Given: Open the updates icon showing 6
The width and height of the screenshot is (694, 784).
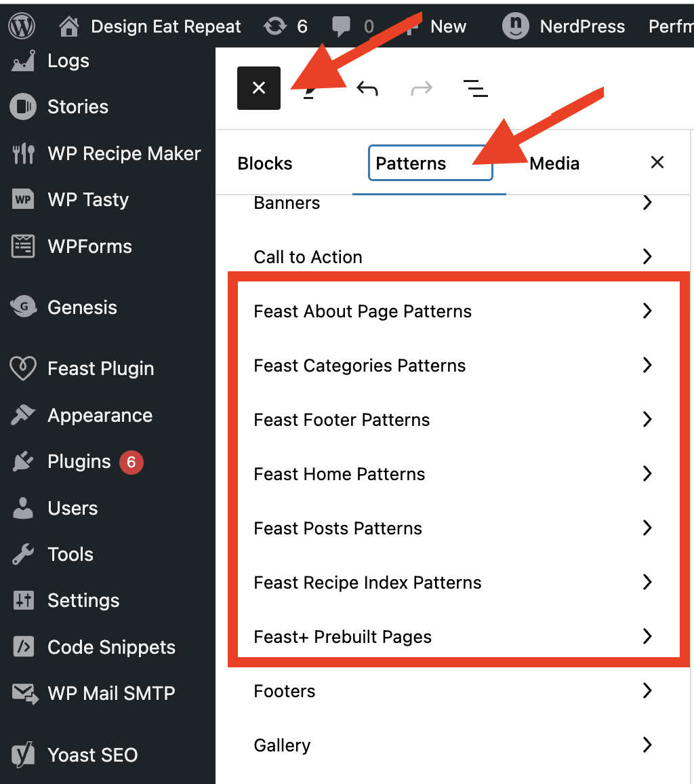Looking at the screenshot, I should click(274, 26).
